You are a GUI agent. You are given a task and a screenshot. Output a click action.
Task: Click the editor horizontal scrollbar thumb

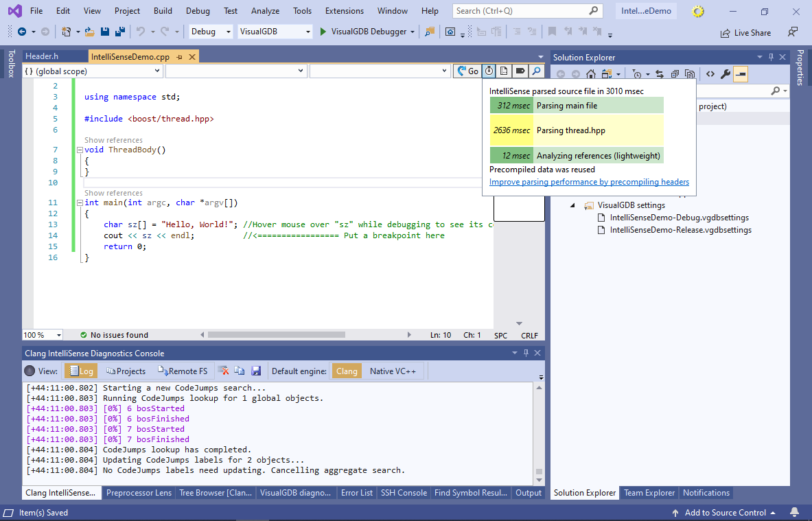[x=277, y=335]
